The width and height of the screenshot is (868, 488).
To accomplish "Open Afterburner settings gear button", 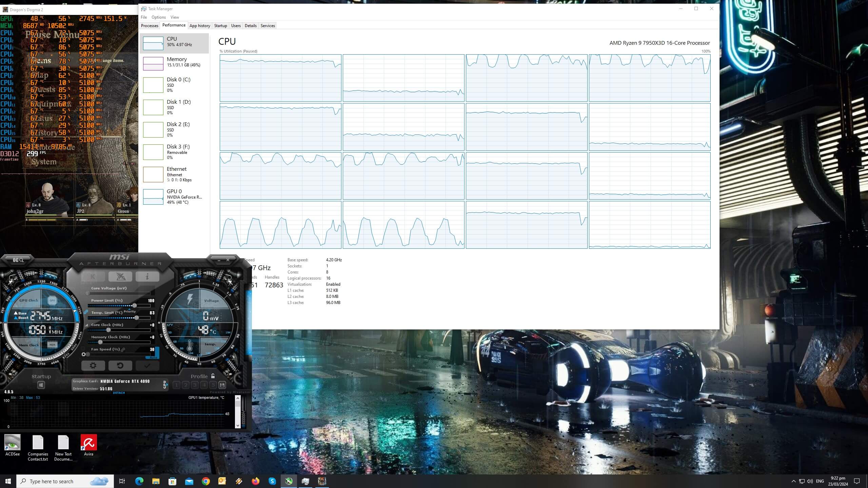I will [93, 366].
